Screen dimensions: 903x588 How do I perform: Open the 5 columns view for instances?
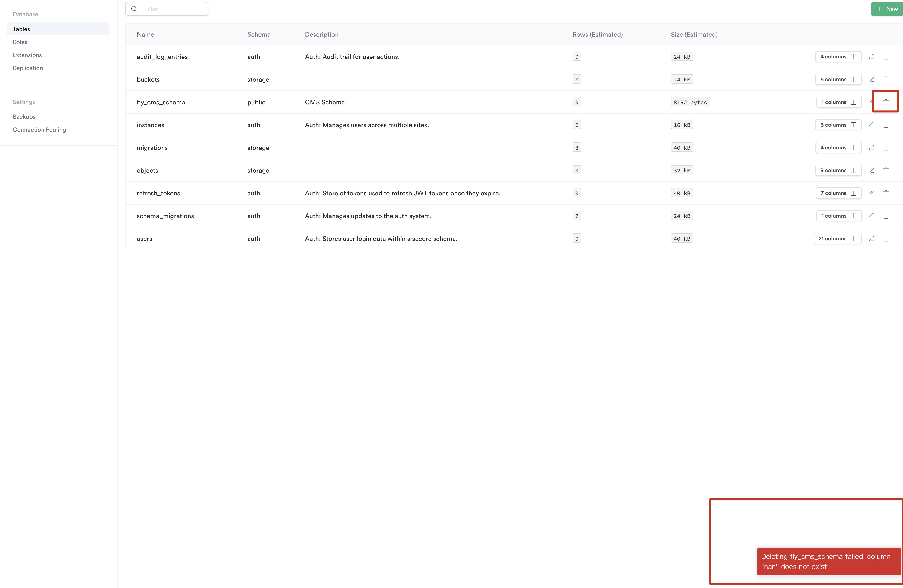838,125
